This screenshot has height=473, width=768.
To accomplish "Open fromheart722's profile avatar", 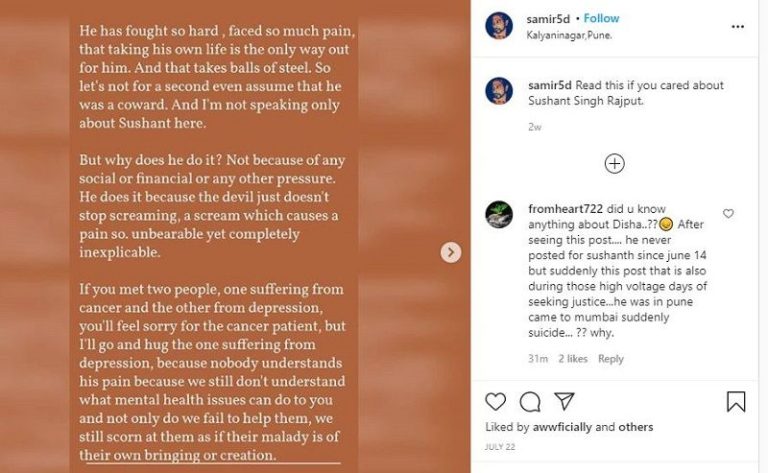I will pos(499,214).
